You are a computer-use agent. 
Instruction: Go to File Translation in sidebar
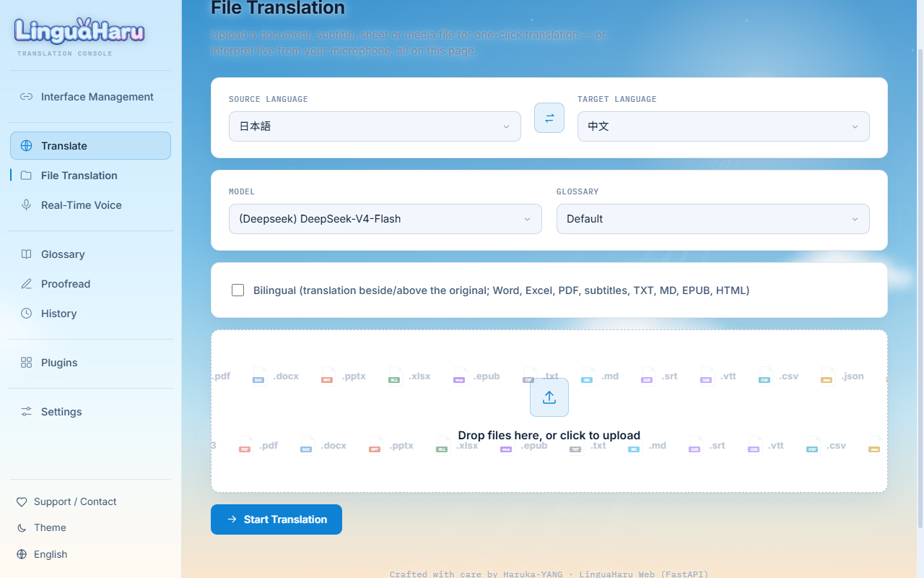[x=90, y=176]
